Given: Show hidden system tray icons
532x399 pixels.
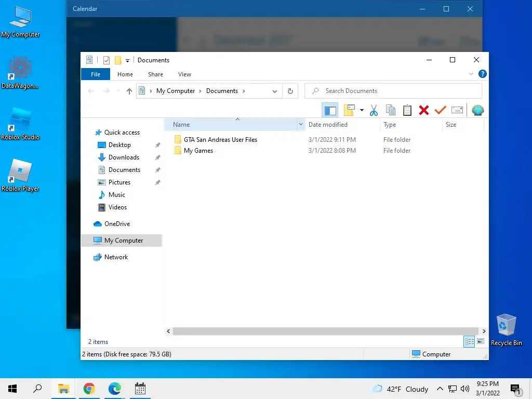Looking at the screenshot, I should 440,389.
